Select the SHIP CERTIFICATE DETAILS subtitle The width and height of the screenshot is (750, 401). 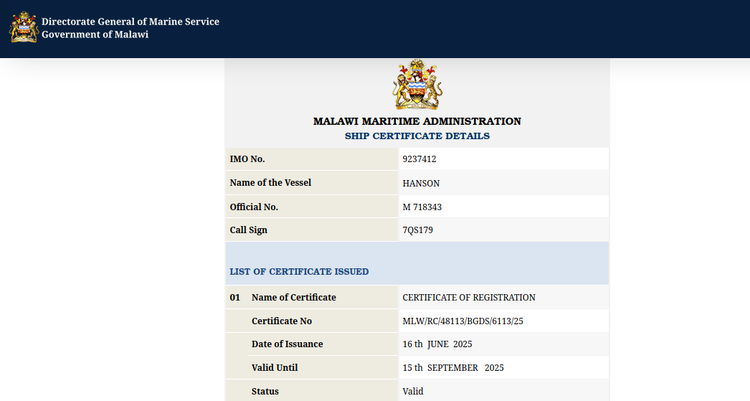[x=417, y=136]
